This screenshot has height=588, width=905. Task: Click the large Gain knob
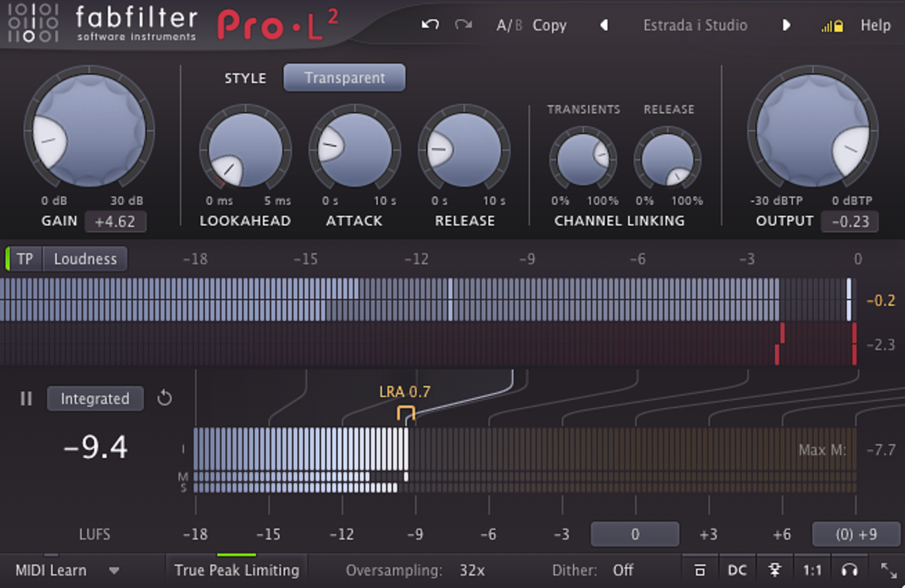pyautogui.click(x=89, y=131)
